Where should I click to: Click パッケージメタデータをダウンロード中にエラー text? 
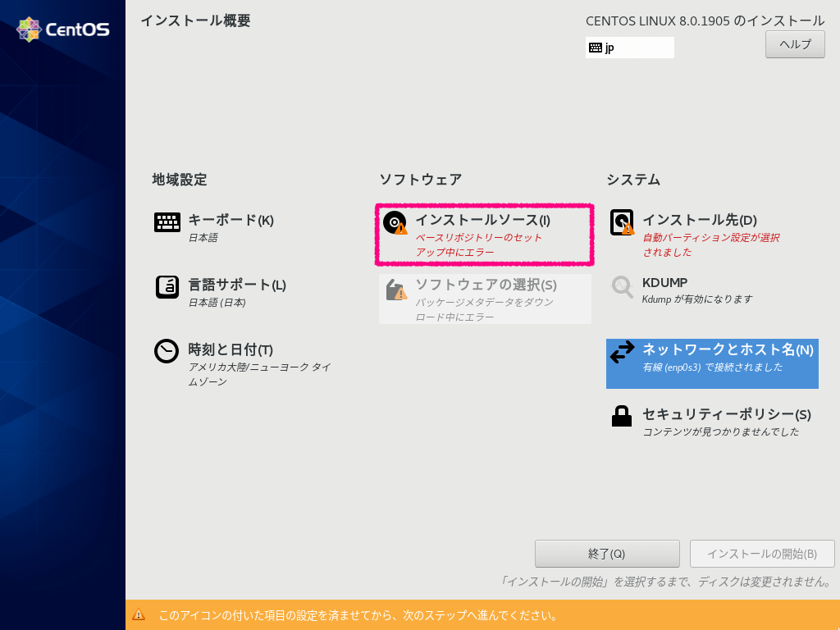(485, 309)
